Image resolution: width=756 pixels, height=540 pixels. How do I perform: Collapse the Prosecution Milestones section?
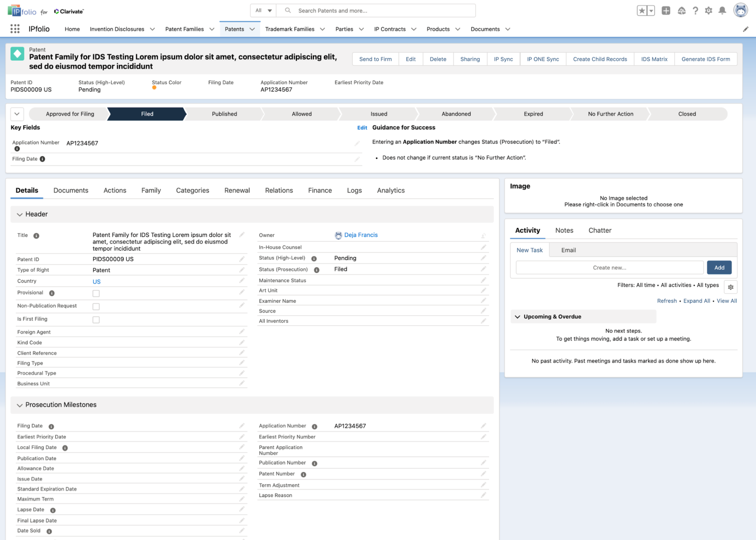(x=20, y=405)
